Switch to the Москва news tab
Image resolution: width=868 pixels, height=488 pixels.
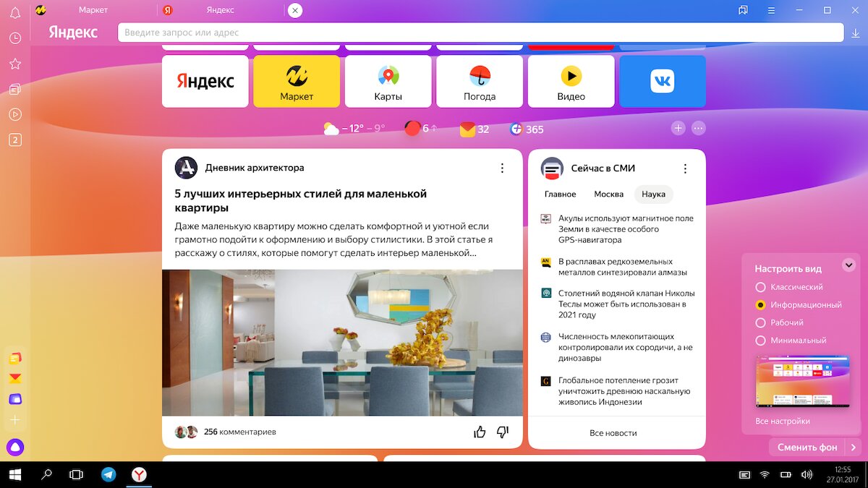[608, 194]
